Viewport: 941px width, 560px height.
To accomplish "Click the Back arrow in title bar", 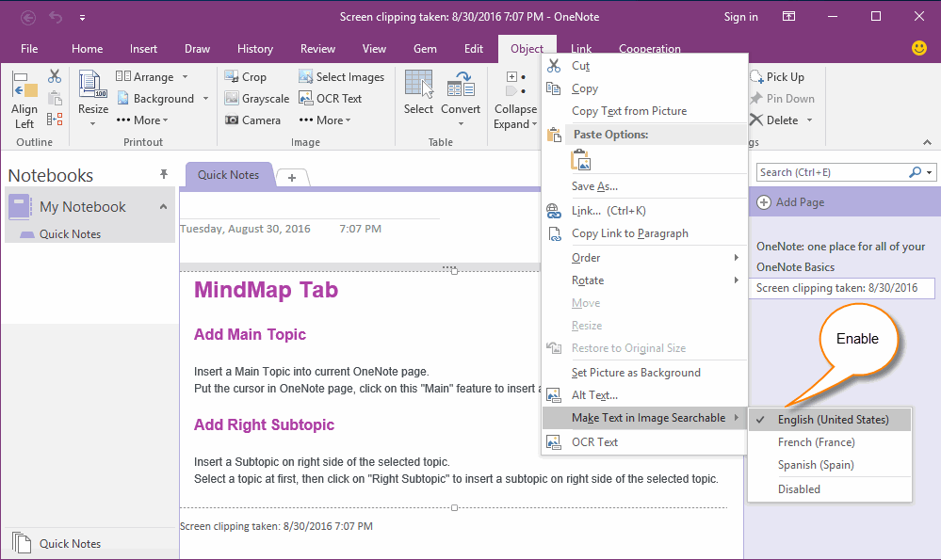I will click(27, 17).
